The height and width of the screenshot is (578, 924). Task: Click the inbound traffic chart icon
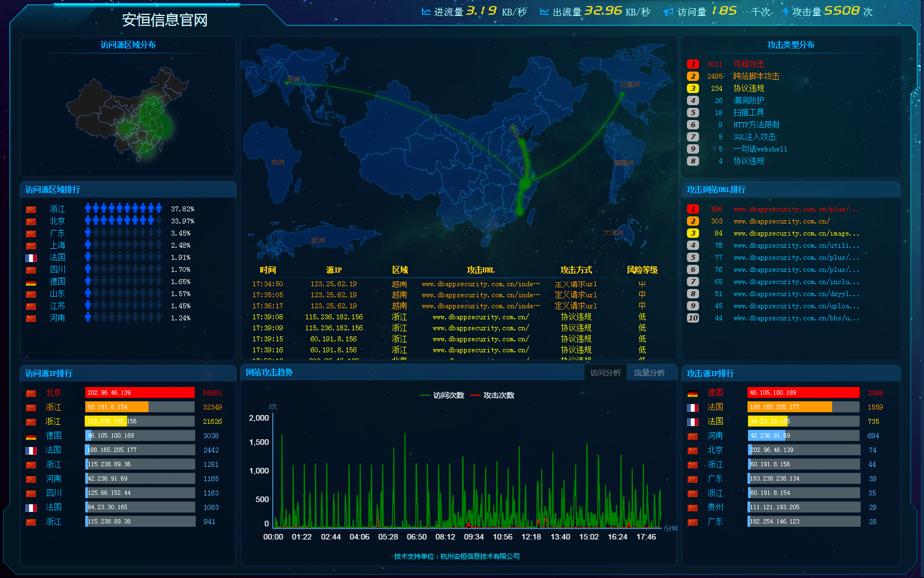coord(426,12)
